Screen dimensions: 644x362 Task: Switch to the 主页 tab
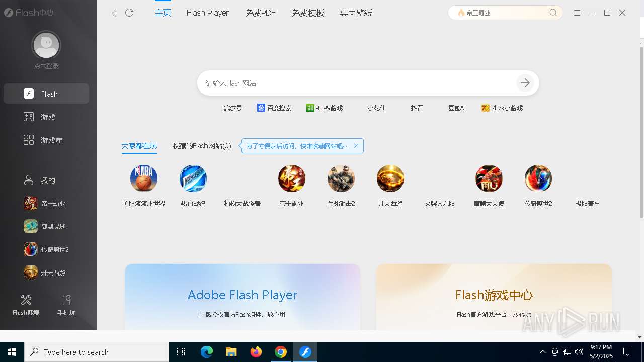(x=163, y=13)
